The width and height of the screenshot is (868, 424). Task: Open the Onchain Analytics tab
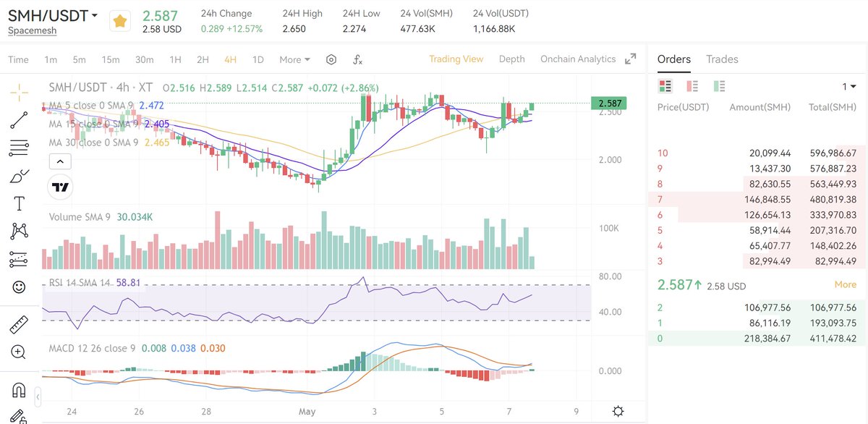(578, 59)
